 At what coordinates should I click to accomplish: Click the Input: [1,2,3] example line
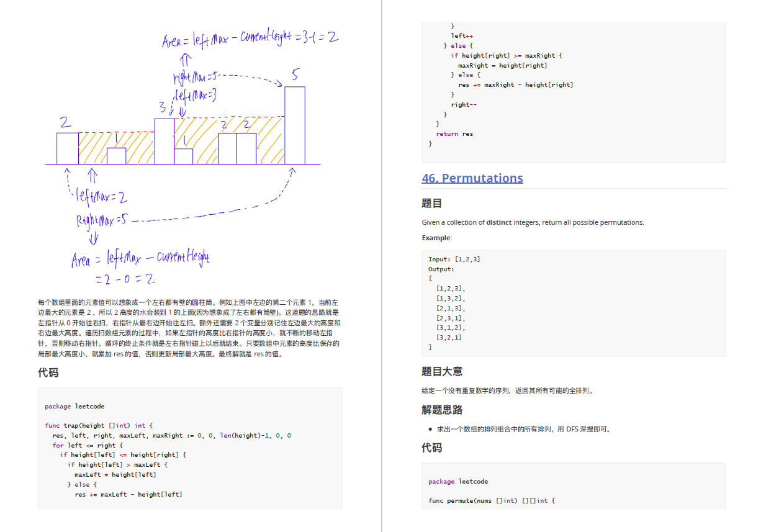(x=454, y=259)
